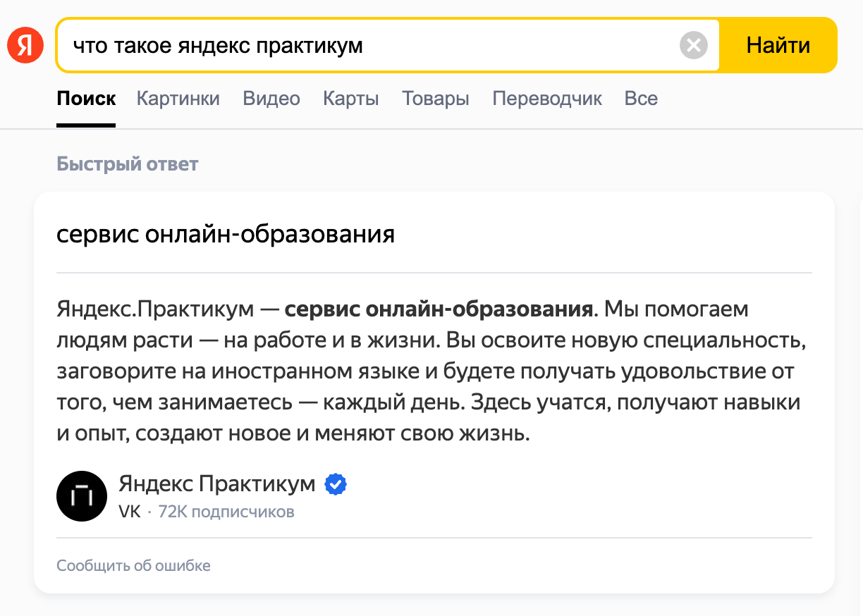Open the Яндекс Практикум profile avatar
The height and width of the screenshot is (616, 863).
[x=82, y=496]
